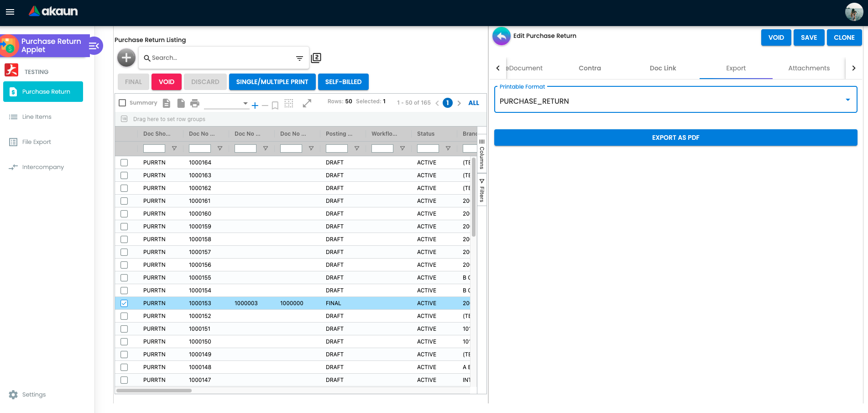The height and width of the screenshot is (413, 868).
Task: Go back from Edit Purchase Return
Action: (502, 36)
